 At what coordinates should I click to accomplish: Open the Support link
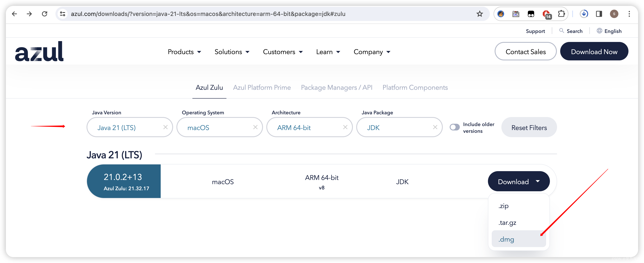(x=535, y=31)
